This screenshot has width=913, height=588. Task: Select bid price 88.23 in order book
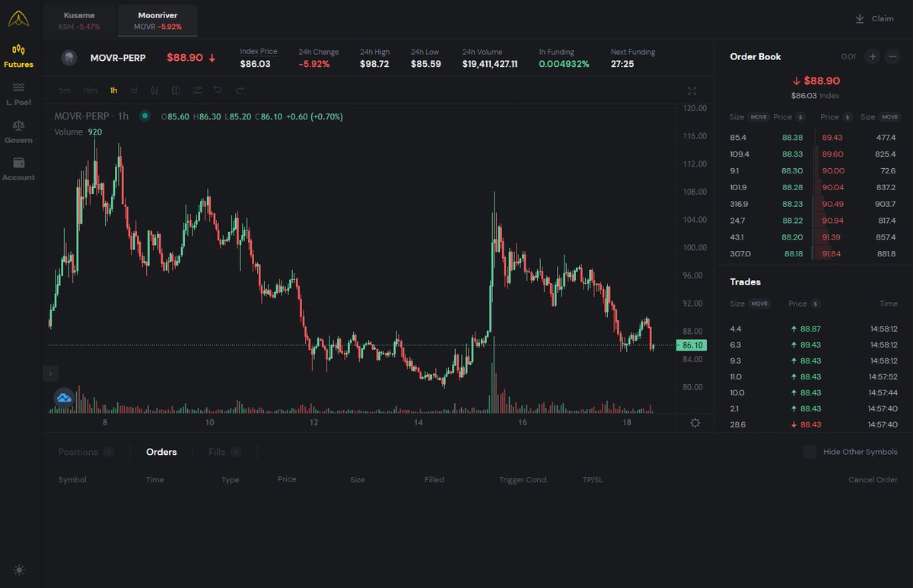(x=792, y=204)
